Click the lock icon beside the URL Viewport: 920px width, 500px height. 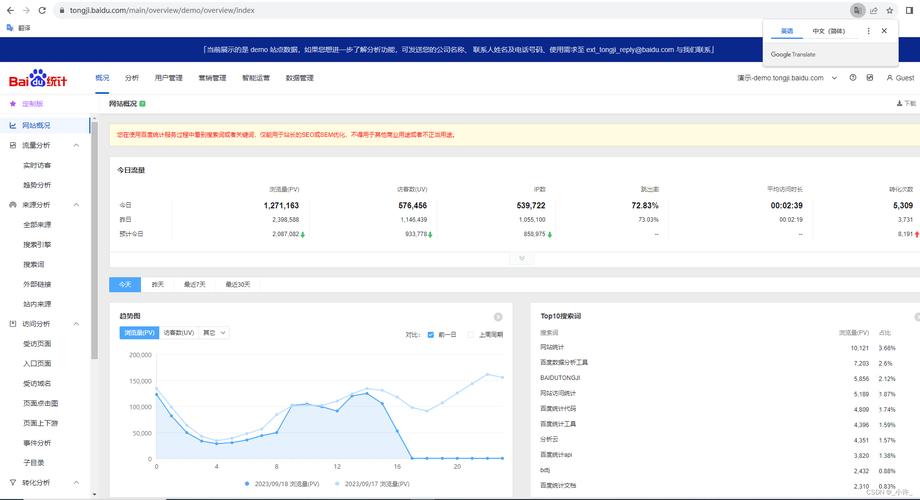(x=62, y=11)
